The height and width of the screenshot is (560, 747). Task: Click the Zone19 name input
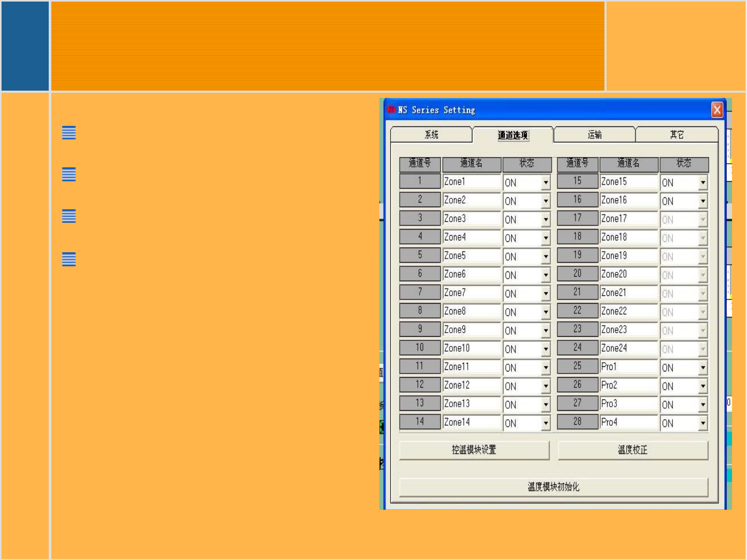click(629, 255)
